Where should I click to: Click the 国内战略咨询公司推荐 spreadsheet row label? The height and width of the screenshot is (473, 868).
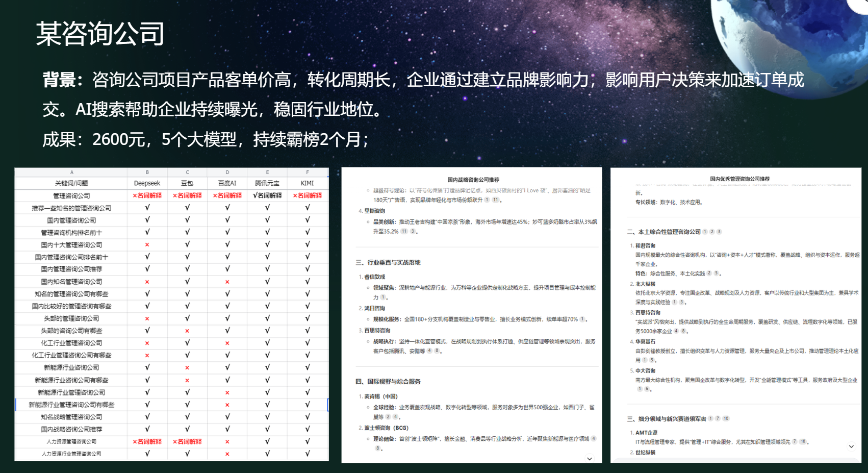(x=71, y=429)
